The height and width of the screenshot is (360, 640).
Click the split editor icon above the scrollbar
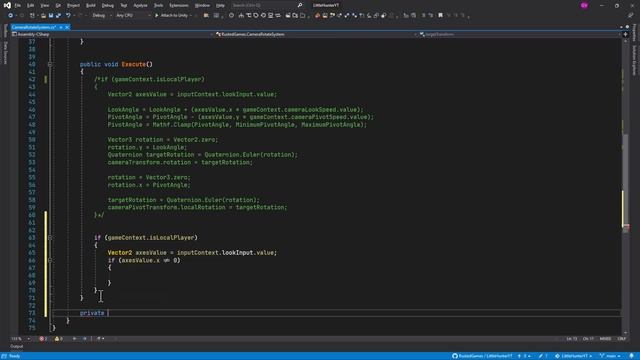point(625,34)
